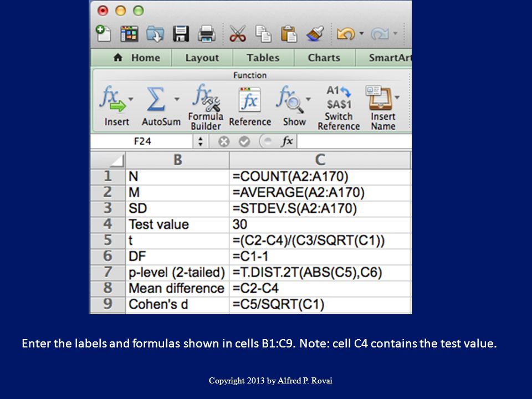Select the 'SD' label cell
The image size is (532, 399).
coord(177,208)
